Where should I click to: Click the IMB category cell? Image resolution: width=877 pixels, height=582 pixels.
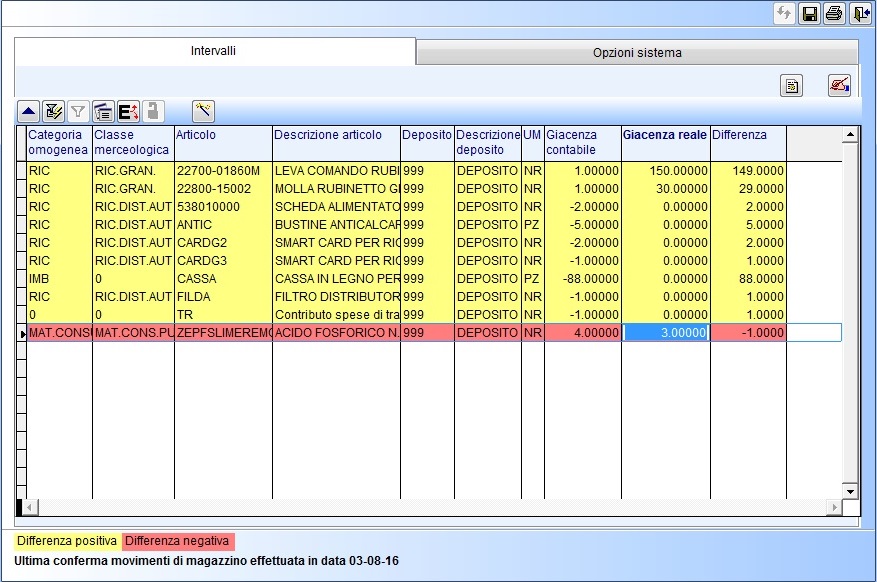pos(59,278)
